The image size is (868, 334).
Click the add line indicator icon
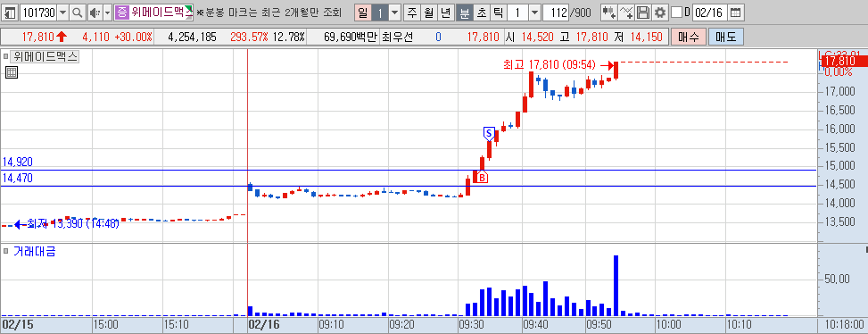pos(626,13)
